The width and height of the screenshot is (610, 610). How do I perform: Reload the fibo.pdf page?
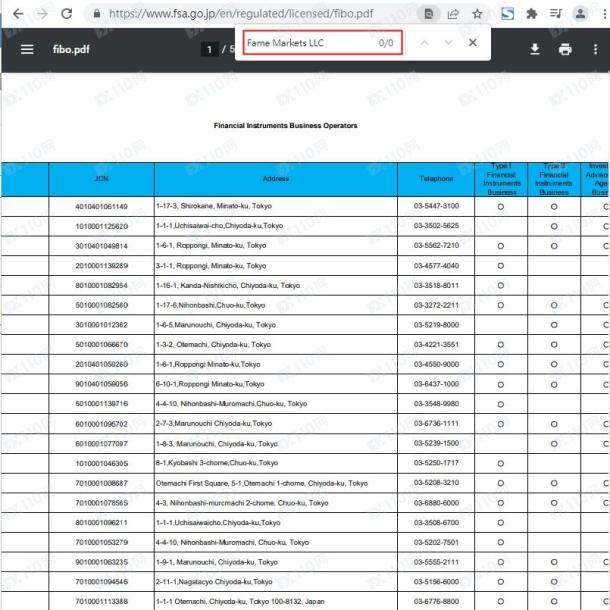tap(67, 14)
